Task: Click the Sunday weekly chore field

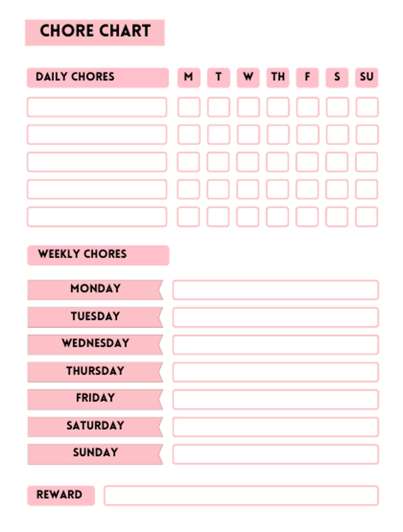Action: click(x=275, y=454)
